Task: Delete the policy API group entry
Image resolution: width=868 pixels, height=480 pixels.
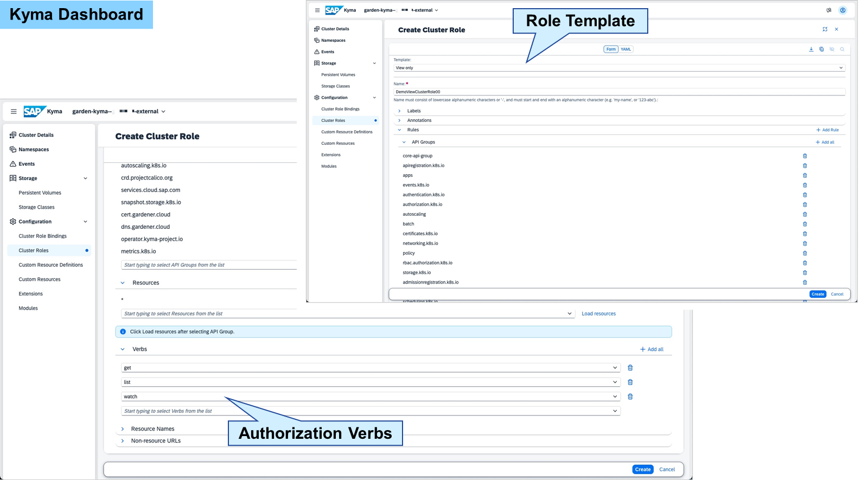Action: click(x=805, y=253)
